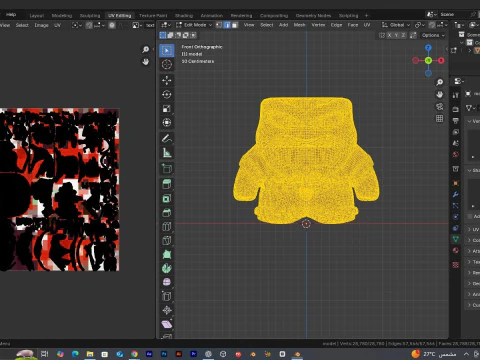Select the Shear tool
Viewport: 480px width, 360px height.
tap(167, 324)
